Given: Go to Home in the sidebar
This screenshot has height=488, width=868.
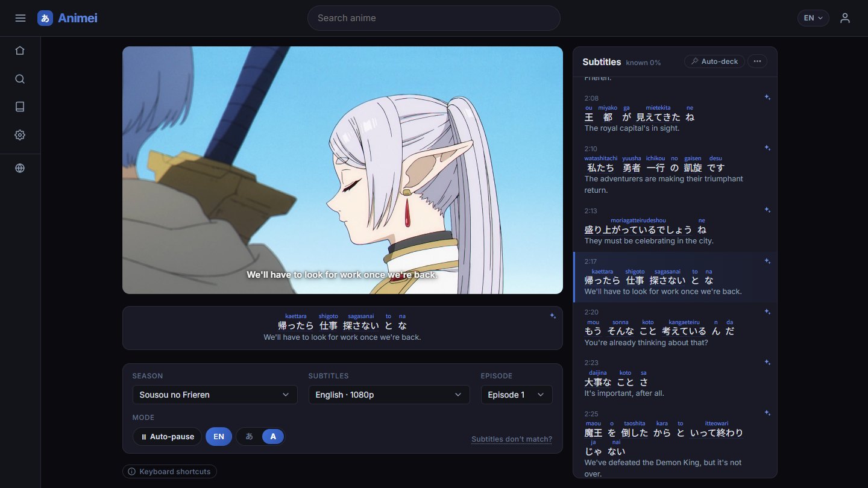Looking at the screenshot, I should (x=20, y=51).
